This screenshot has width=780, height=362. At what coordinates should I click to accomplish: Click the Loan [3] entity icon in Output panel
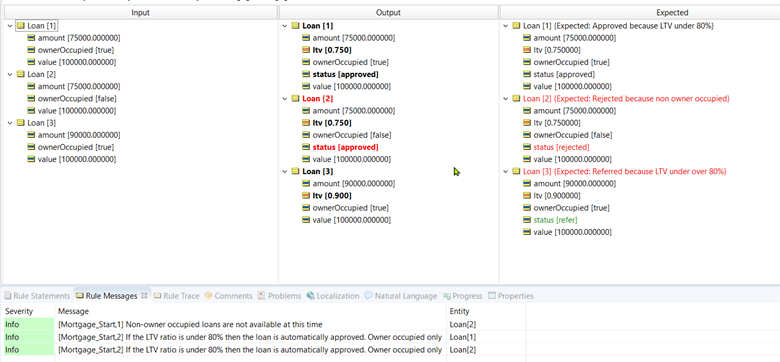pyautogui.click(x=295, y=172)
